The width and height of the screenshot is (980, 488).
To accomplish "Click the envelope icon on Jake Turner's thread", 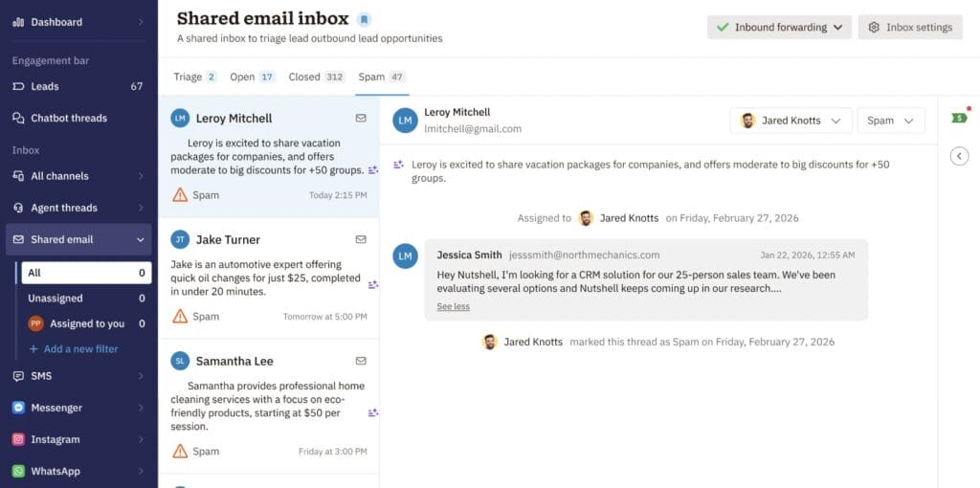I will [x=361, y=239].
